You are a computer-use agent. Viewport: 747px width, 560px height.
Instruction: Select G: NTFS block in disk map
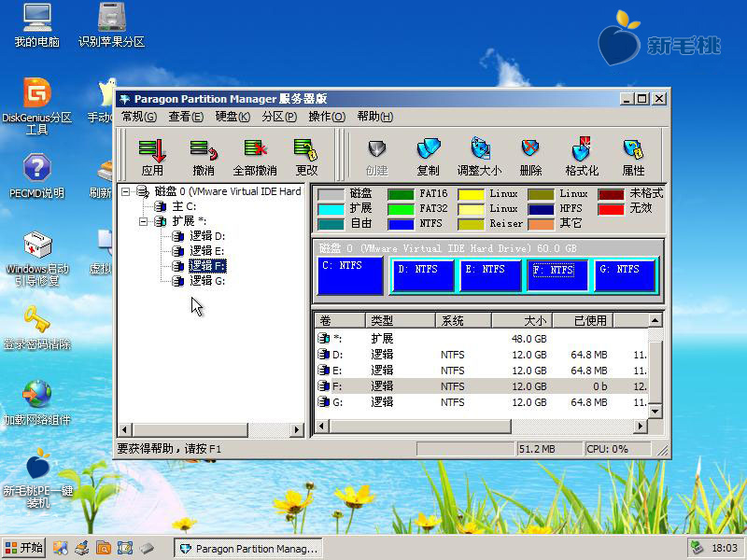point(625,275)
